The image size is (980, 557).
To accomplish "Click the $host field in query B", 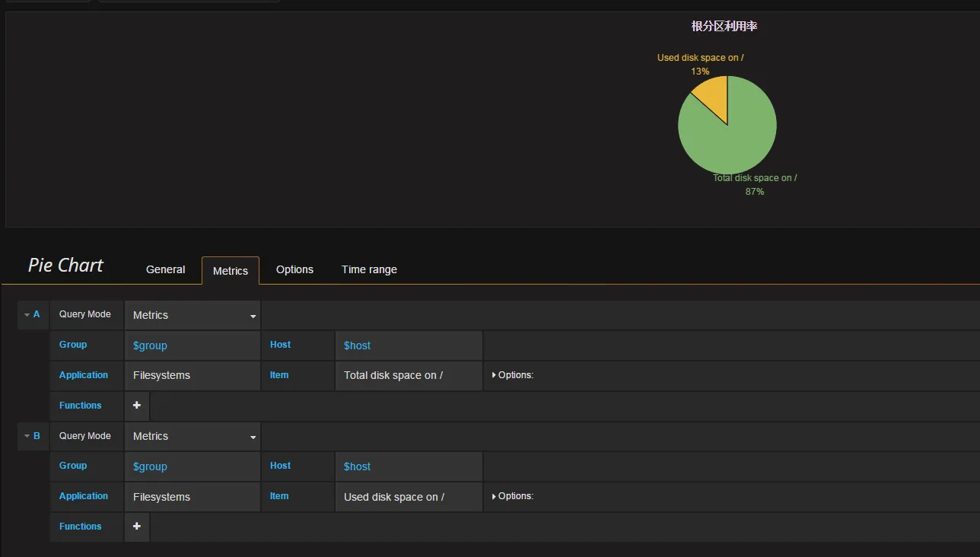I will (x=409, y=466).
